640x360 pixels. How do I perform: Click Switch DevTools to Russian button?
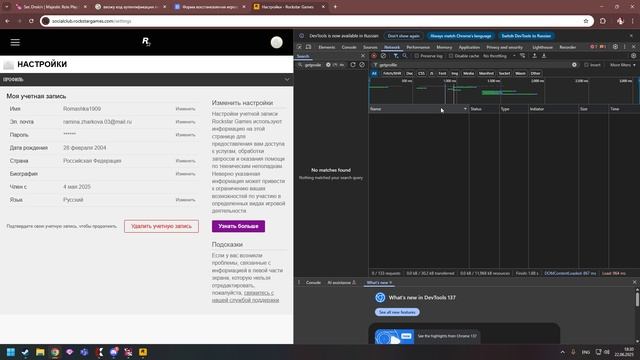(x=526, y=36)
